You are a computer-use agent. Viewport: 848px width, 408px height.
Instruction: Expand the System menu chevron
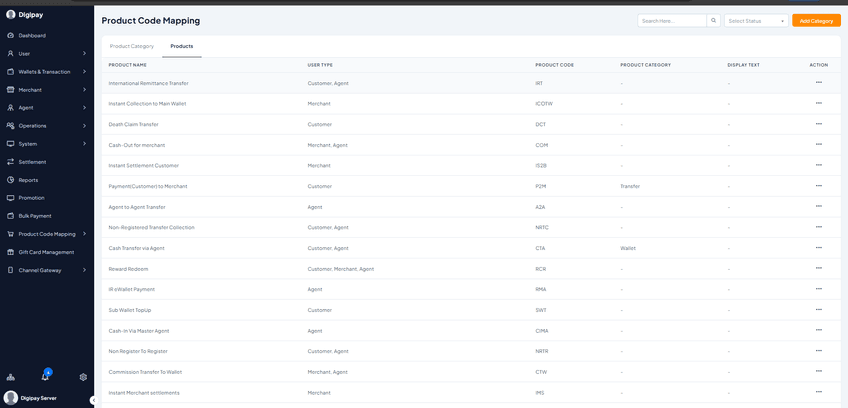click(84, 144)
